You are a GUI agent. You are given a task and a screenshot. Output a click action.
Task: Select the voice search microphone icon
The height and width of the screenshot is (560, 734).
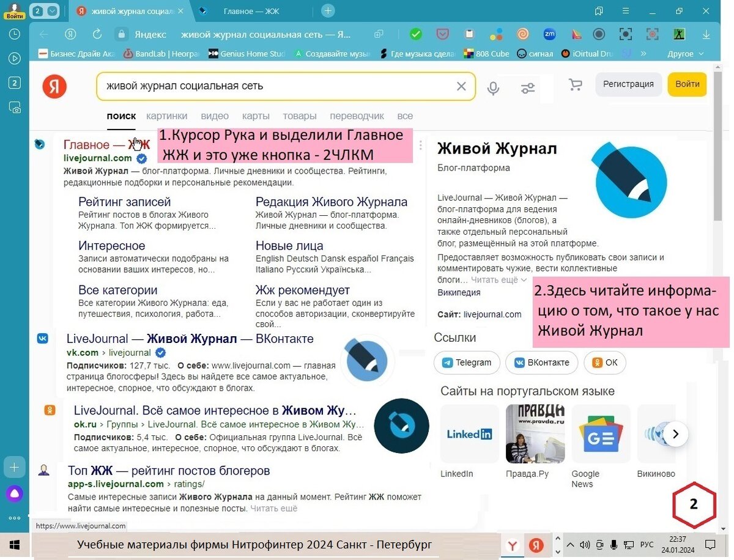point(493,87)
